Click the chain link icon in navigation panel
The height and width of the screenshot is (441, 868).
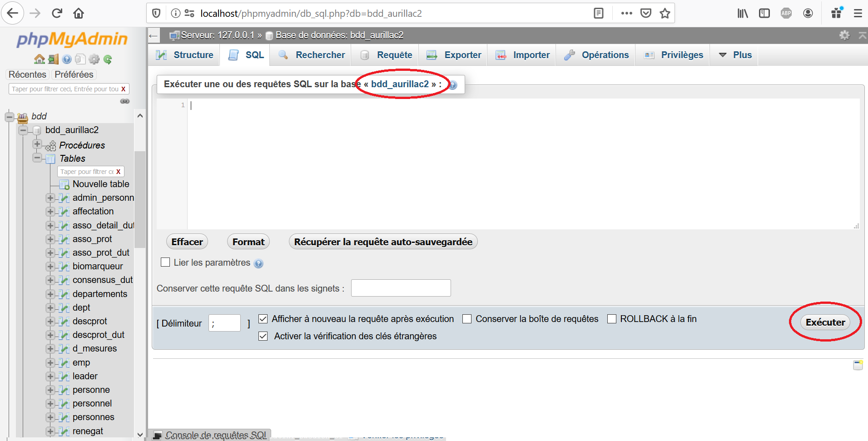point(125,101)
